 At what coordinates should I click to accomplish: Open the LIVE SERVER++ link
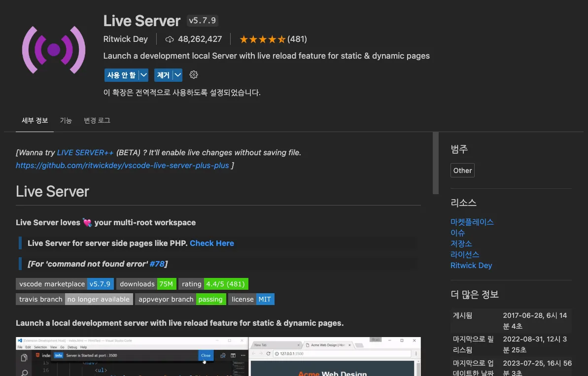85,153
